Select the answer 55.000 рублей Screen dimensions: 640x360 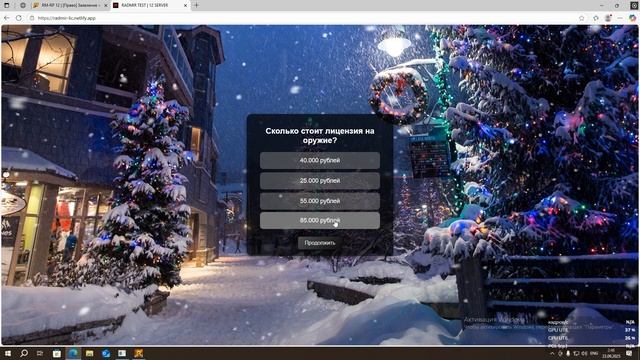[x=320, y=201]
